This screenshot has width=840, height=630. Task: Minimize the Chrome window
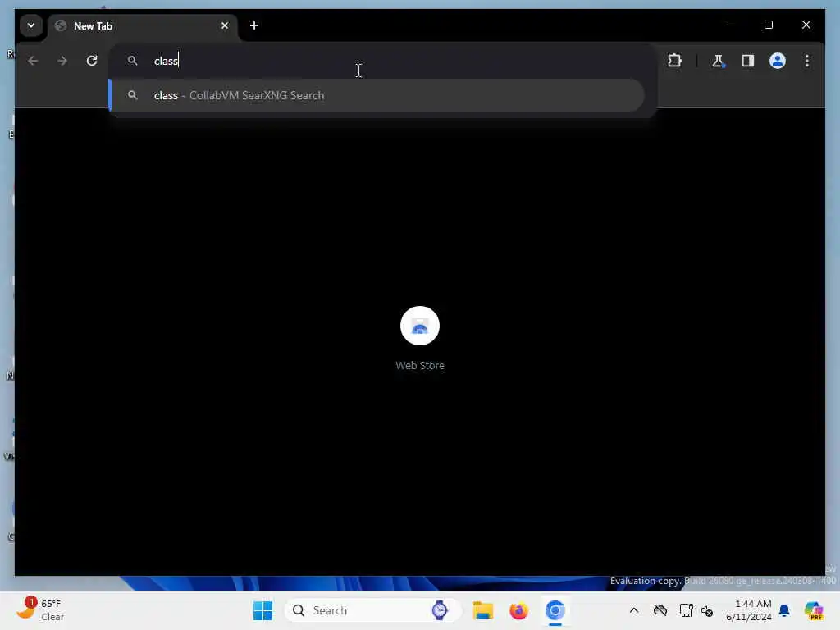click(x=731, y=25)
